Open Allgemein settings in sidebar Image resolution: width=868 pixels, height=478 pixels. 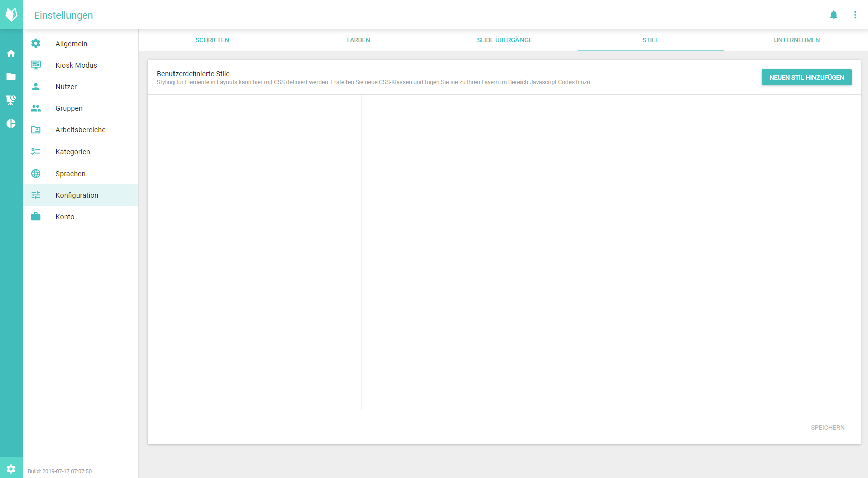pos(71,44)
